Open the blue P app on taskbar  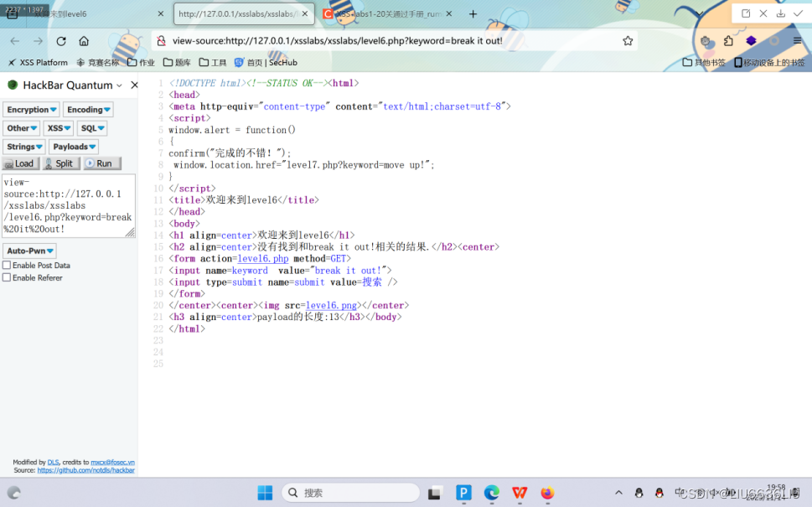coord(463,493)
